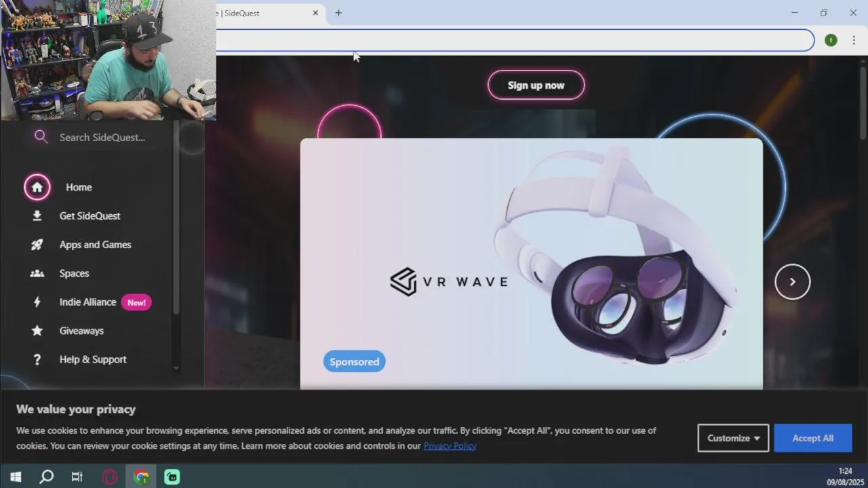Open the green app on the taskbar
868x488 pixels.
click(x=172, y=477)
